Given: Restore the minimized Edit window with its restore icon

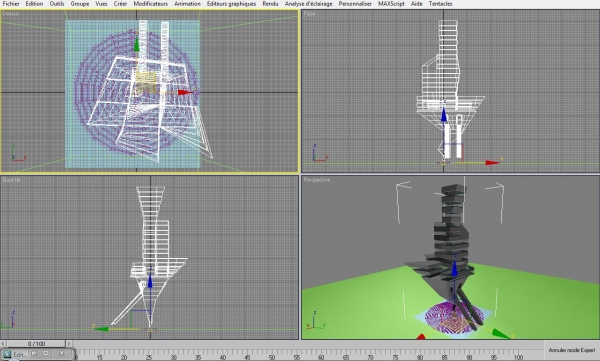Looking at the screenshot, I should point(34,354).
